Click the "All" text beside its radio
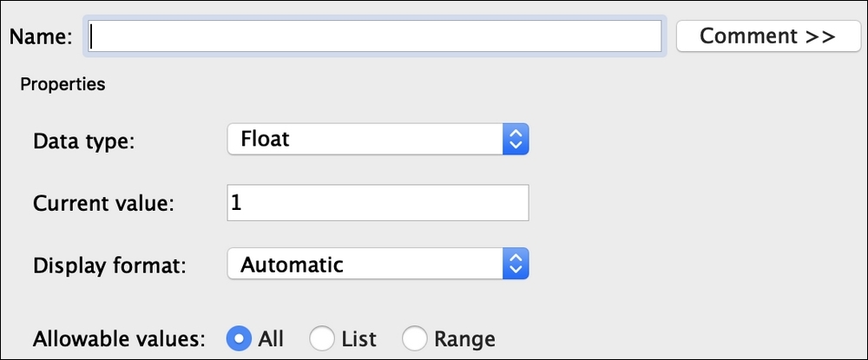The width and height of the screenshot is (868, 360). point(271,338)
